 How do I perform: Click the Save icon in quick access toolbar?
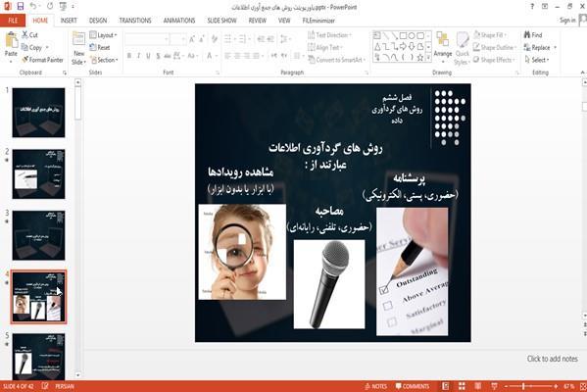[21, 6]
